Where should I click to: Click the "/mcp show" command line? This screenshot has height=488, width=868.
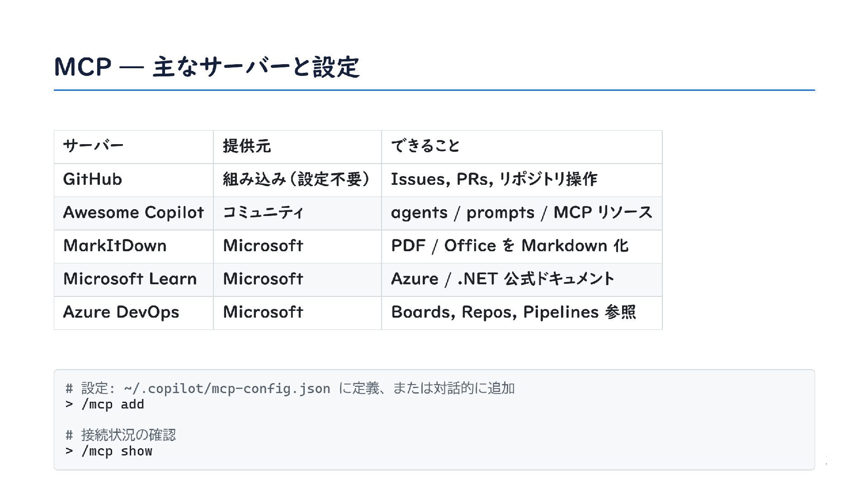(x=117, y=451)
